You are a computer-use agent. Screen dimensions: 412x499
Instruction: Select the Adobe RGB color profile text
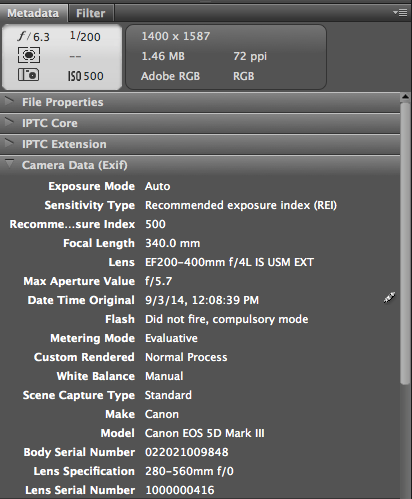[170, 76]
